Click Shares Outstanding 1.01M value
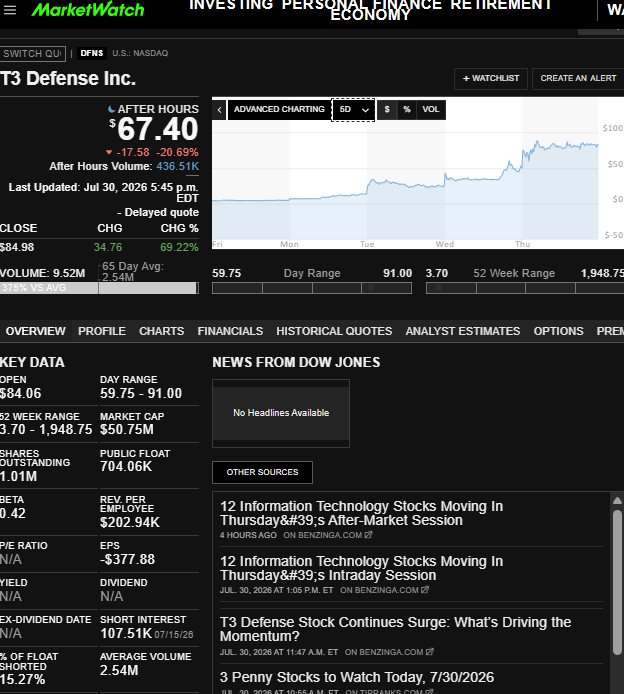Image resolution: width=624 pixels, height=694 pixels. (18, 477)
